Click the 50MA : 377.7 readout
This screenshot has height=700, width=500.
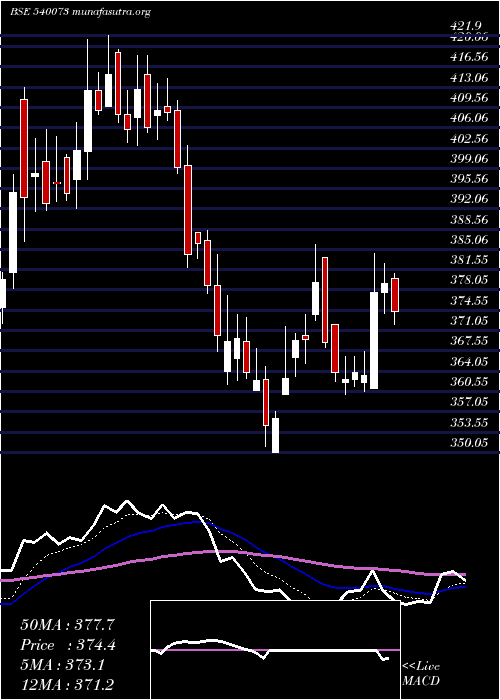(69, 625)
